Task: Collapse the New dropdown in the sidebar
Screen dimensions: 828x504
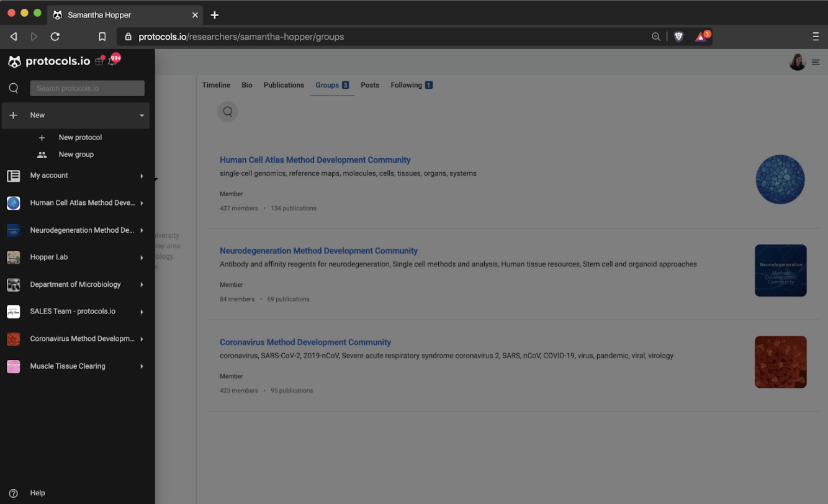Action: click(x=142, y=115)
